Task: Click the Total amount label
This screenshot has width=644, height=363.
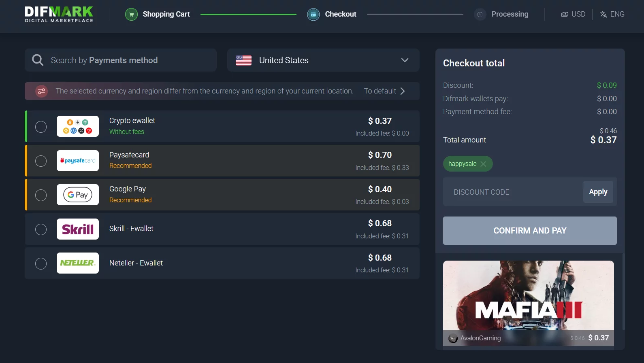Action: (x=465, y=140)
